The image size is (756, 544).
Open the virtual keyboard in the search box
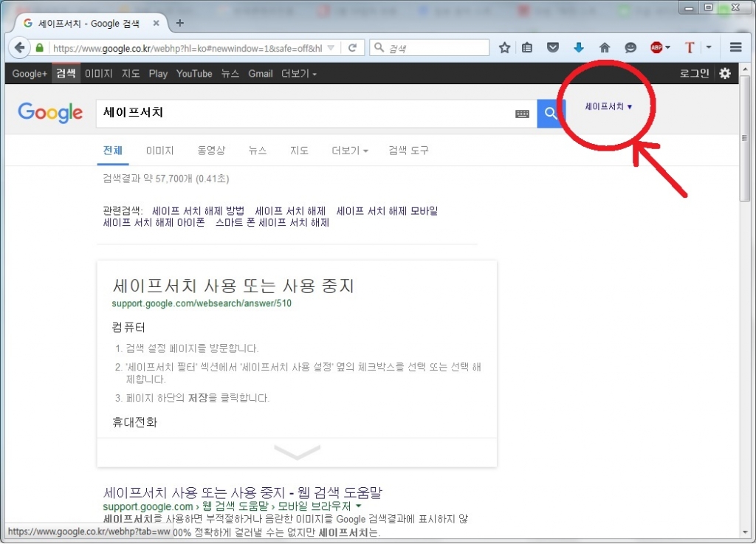(523, 114)
